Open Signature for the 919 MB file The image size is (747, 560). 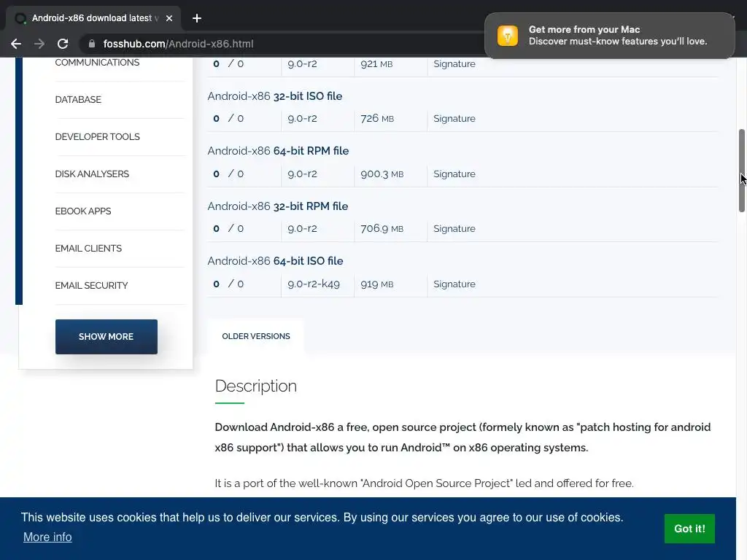pos(454,284)
